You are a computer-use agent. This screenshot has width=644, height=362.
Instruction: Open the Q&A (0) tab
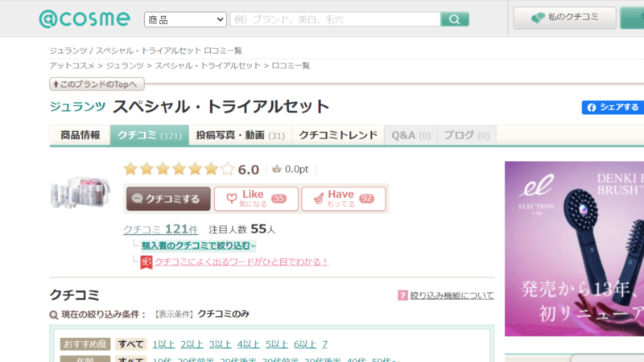(x=411, y=135)
